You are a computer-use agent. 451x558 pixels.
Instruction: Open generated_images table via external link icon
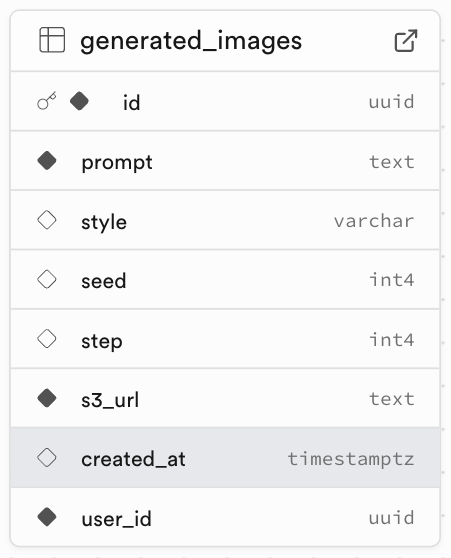click(406, 40)
